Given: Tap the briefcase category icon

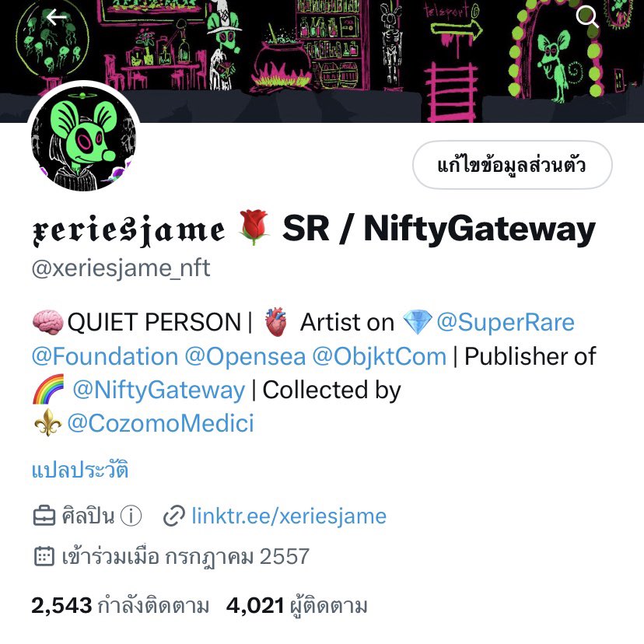Looking at the screenshot, I should [x=44, y=516].
